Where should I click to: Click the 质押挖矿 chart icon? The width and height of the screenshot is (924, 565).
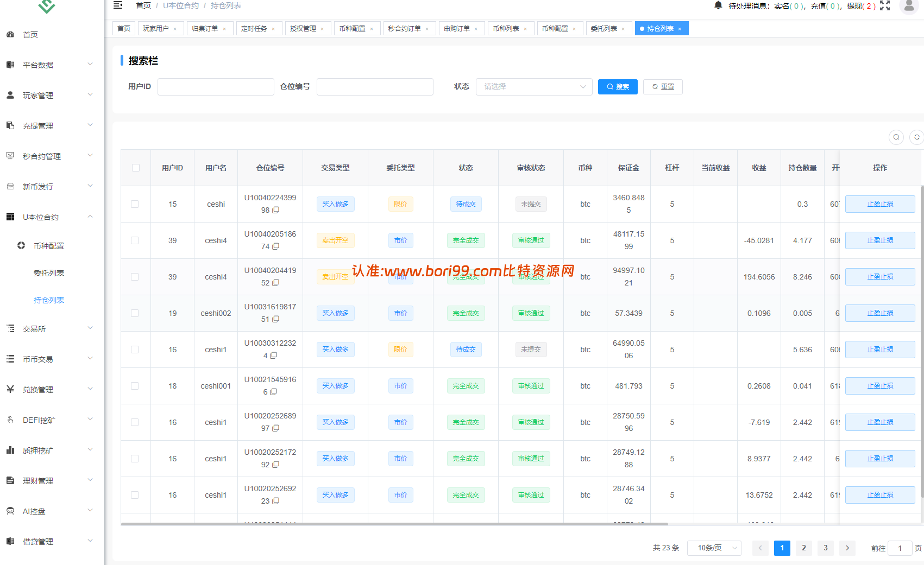(x=10, y=450)
